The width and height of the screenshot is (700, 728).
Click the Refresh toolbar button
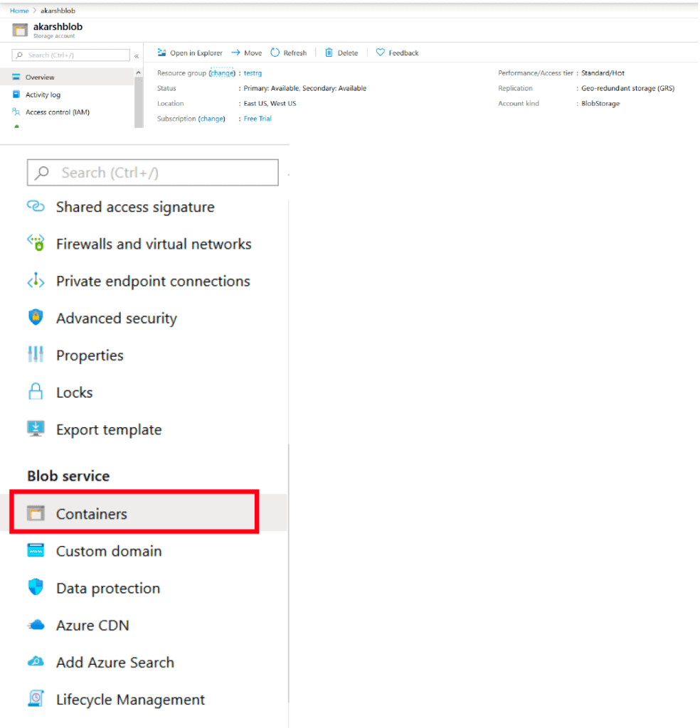point(289,53)
